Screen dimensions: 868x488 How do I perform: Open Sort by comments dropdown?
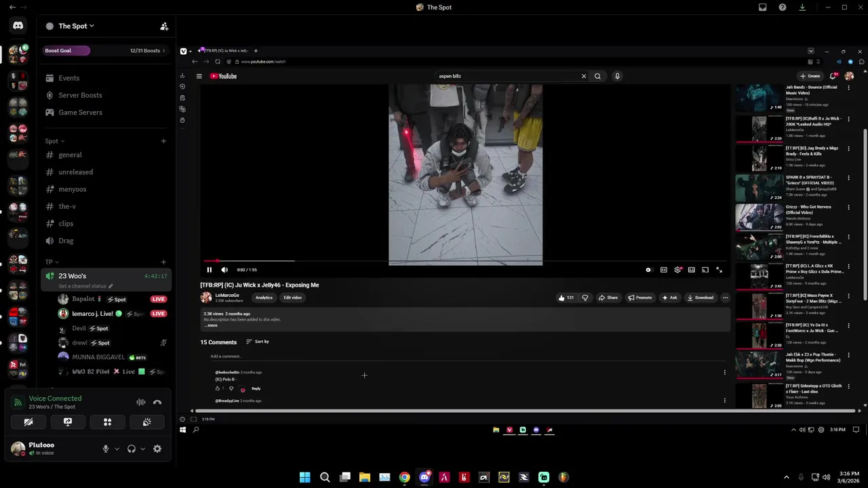258,342
